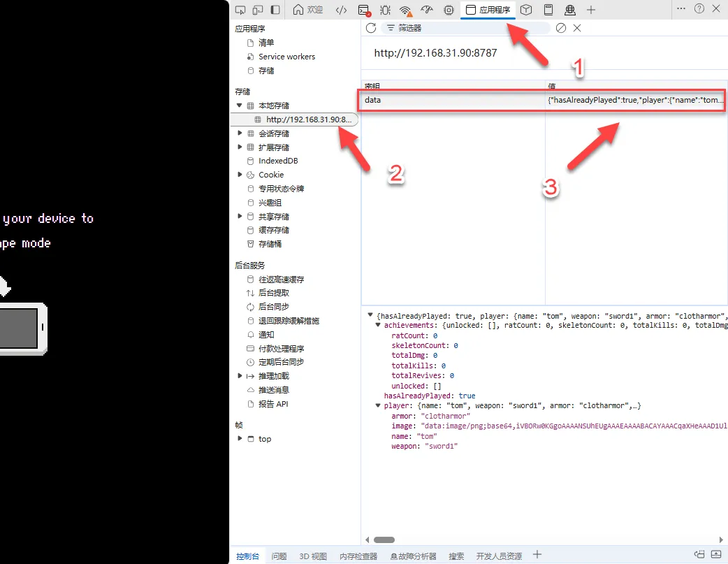728x564 pixels.
Task: Expand the Cookie tree node
Action: pyautogui.click(x=241, y=175)
